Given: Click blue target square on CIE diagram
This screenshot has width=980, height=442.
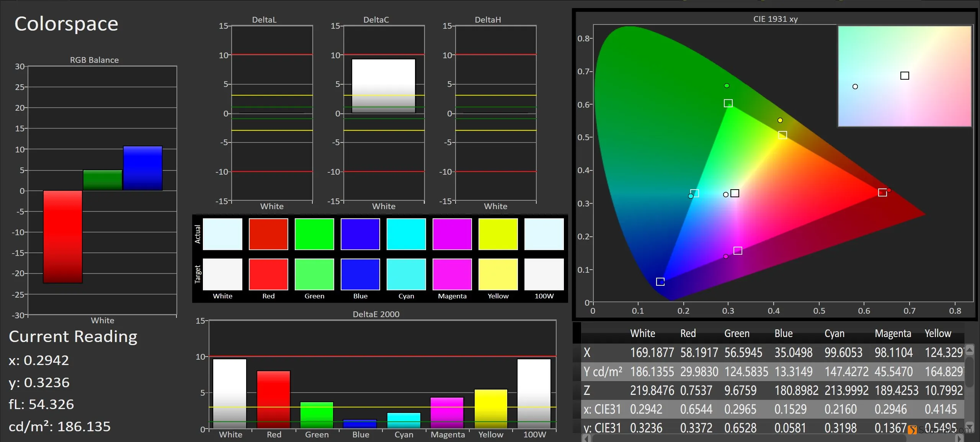Looking at the screenshot, I should (x=660, y=282).
